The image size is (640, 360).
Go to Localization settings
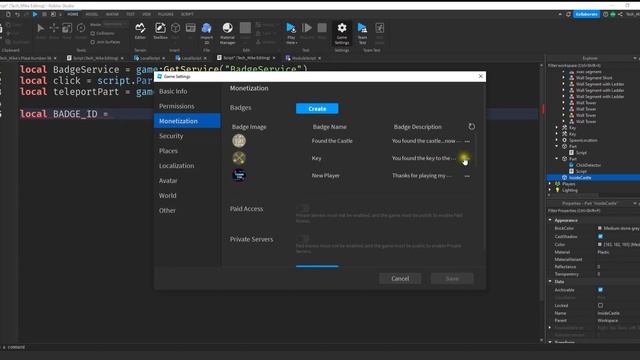click(x=187, y=166)
